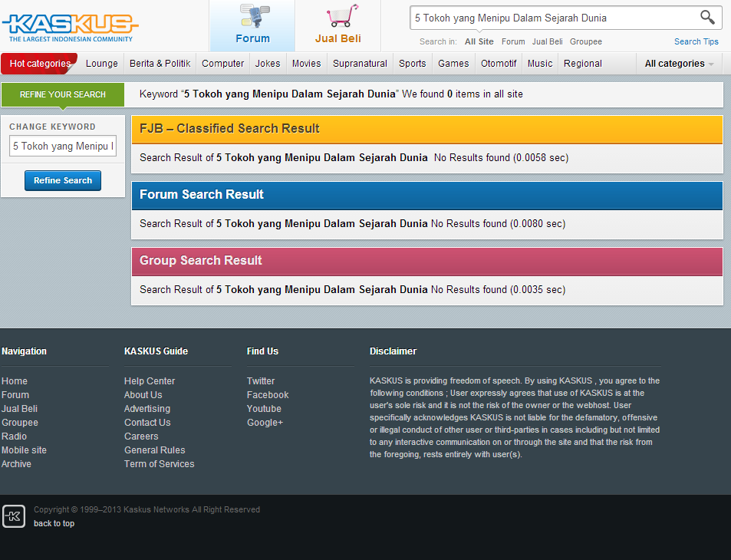The image size is (731, 560).
Task: Open Jual Beli link in footer navigation
Action: pyautogui.click(x=20, y=408)
